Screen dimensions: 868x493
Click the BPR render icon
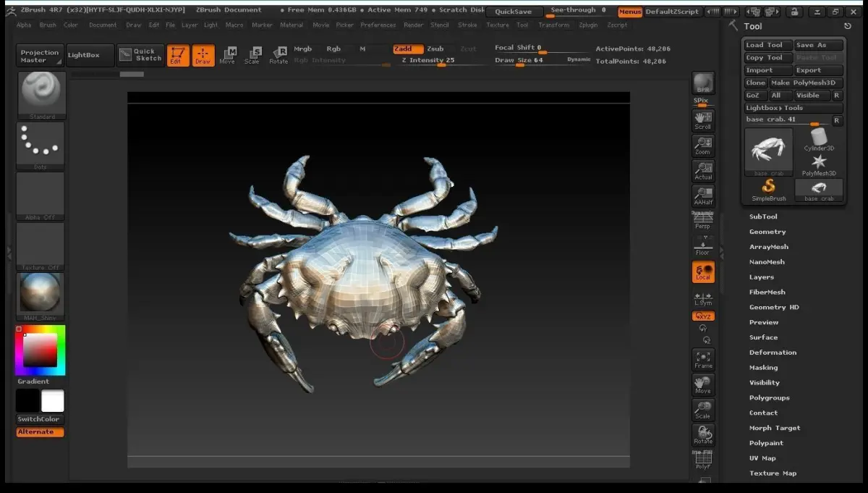click(x=703, y=83)
